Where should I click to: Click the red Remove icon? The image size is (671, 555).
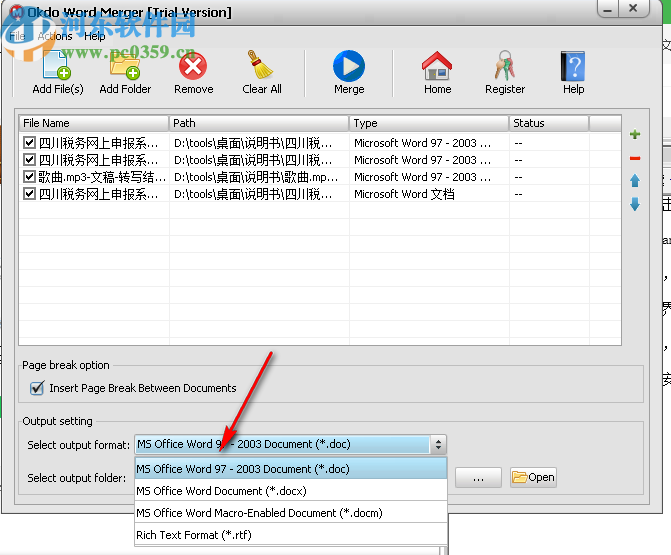193,66
